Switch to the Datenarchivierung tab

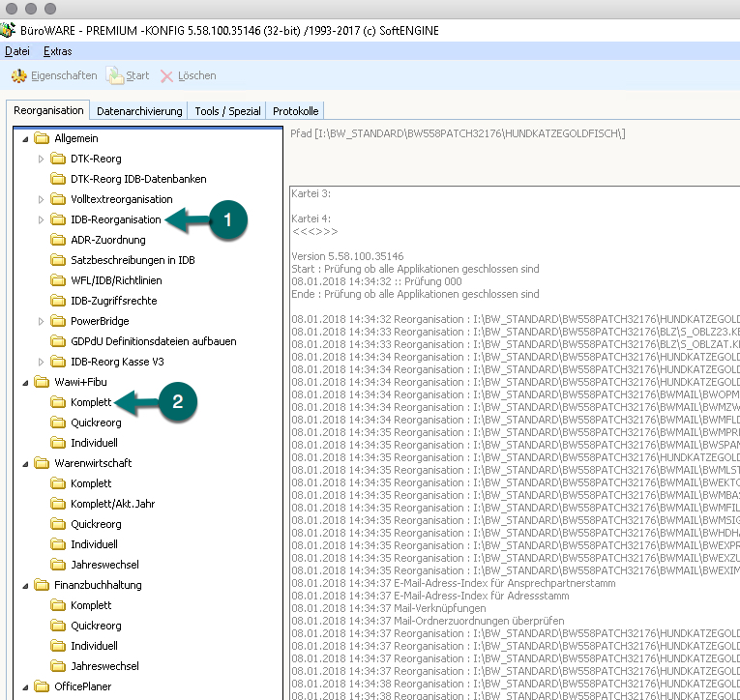(139, 111)
